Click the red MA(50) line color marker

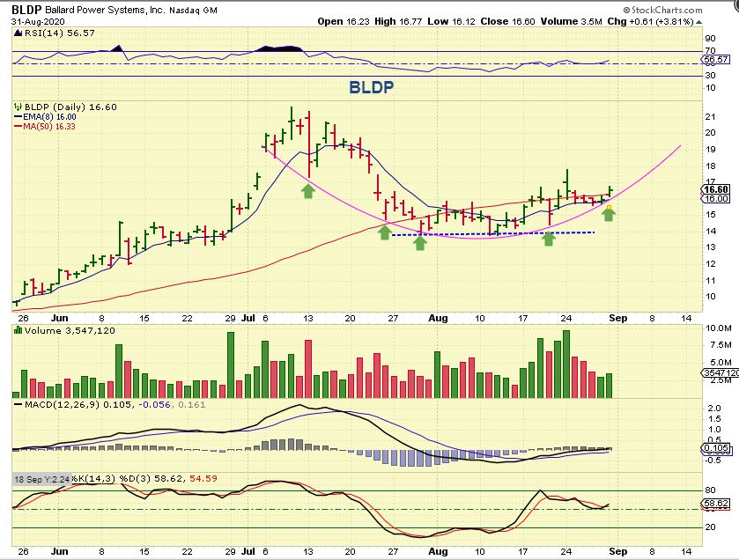(18, 126)
